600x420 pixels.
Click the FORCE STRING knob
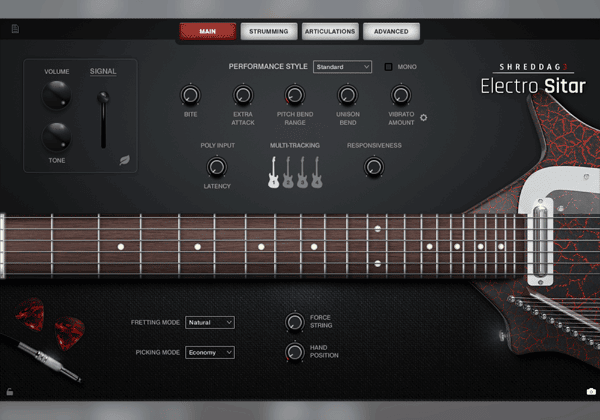click(x=295, y=322)
